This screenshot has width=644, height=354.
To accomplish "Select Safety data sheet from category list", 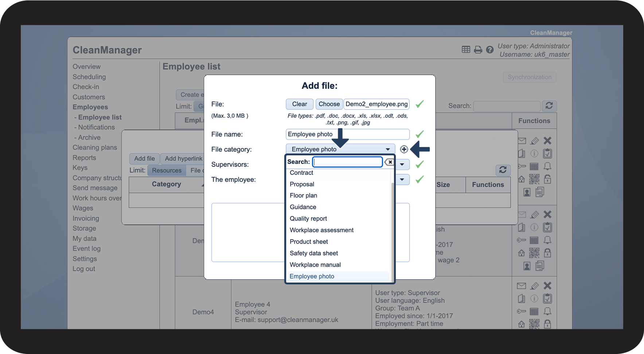I will (314, 253).
